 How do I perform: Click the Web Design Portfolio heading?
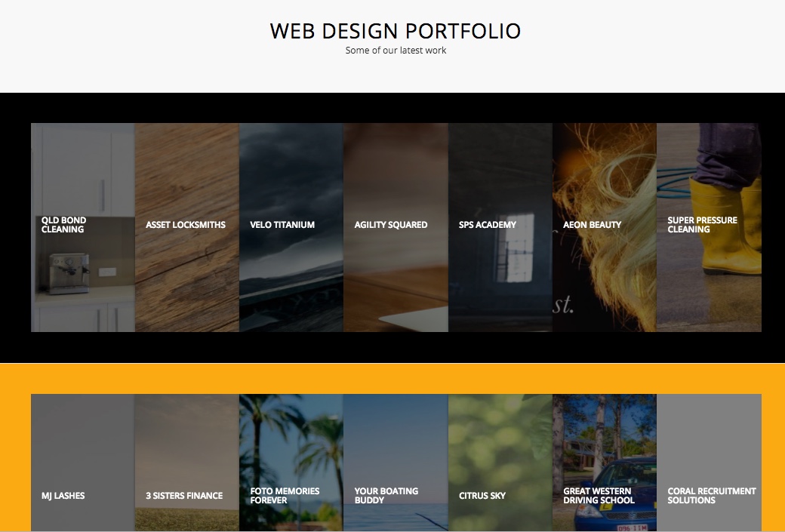396,31
